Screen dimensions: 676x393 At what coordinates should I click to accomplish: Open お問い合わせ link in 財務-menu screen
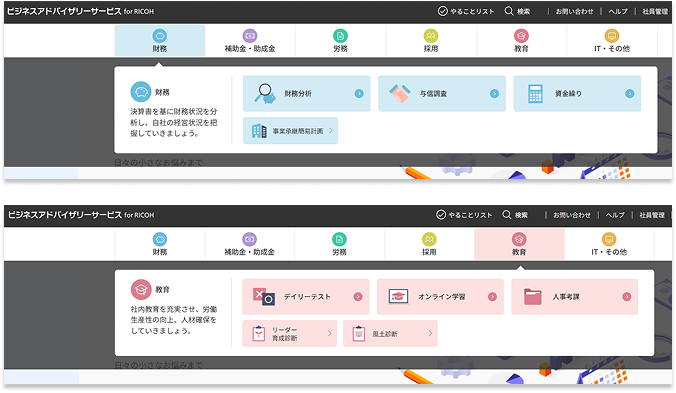click(x=574, y=12)
